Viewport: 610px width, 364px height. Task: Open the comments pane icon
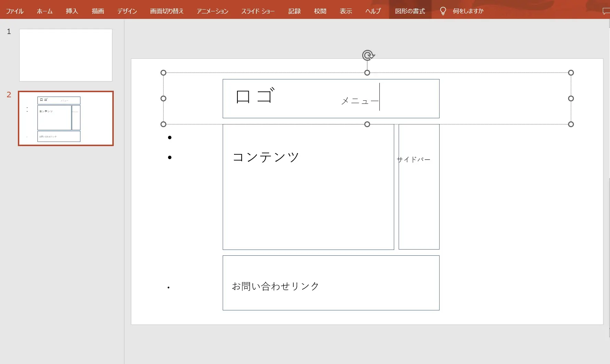[x=606, y=11]
